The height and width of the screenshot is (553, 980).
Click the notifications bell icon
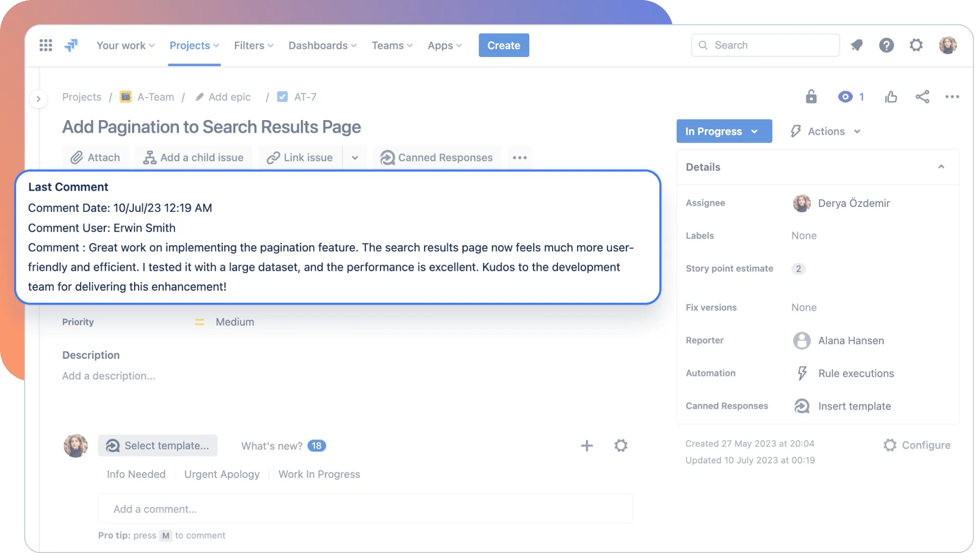tap(856, 45)
